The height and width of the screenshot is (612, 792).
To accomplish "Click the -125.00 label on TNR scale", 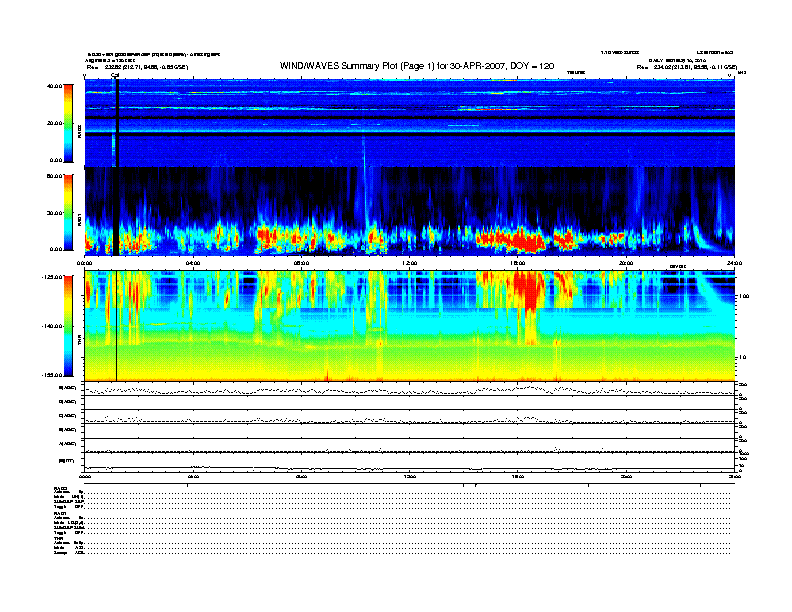I will click(52, 277).
